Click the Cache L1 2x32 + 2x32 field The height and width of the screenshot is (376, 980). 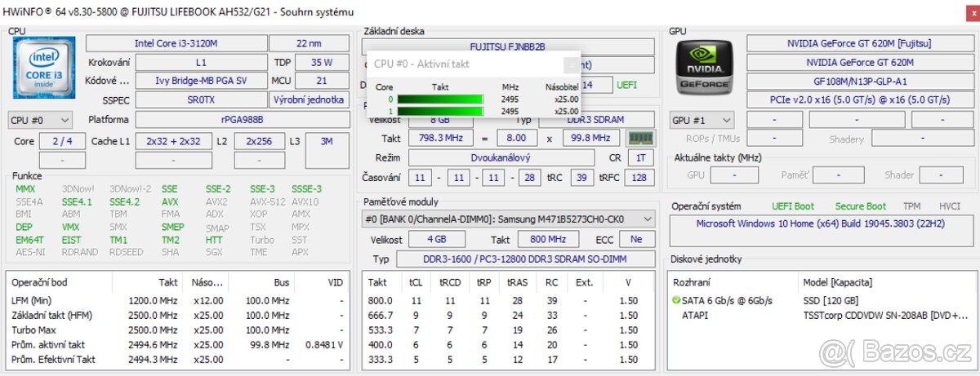click(x=173, y=141)
